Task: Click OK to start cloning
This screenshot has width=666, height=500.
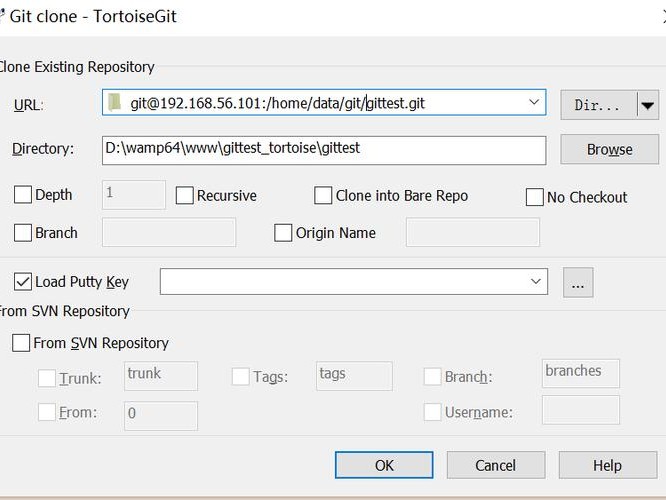Action: click(x=384, y=465)
